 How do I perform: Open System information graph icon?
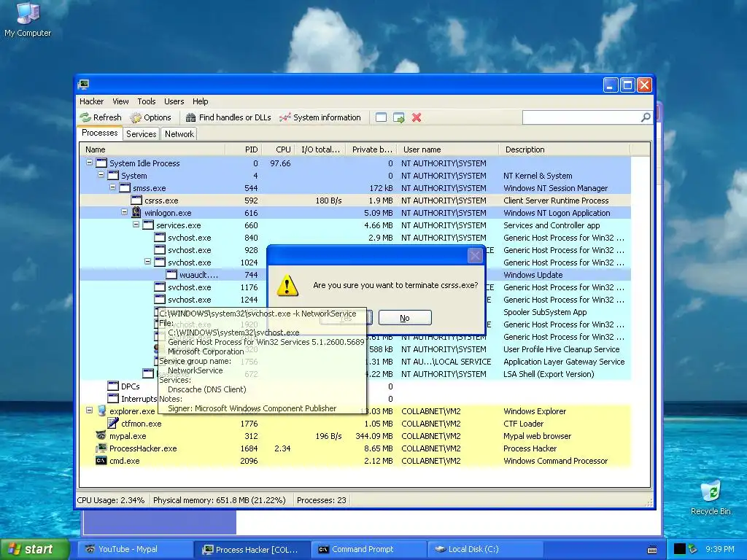click(285, 117)
